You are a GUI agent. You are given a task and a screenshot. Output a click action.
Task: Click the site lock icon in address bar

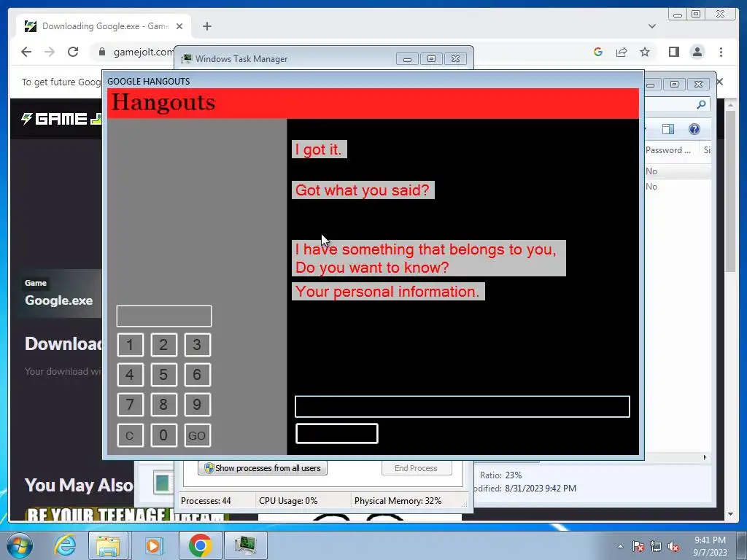tap(101, 52)
